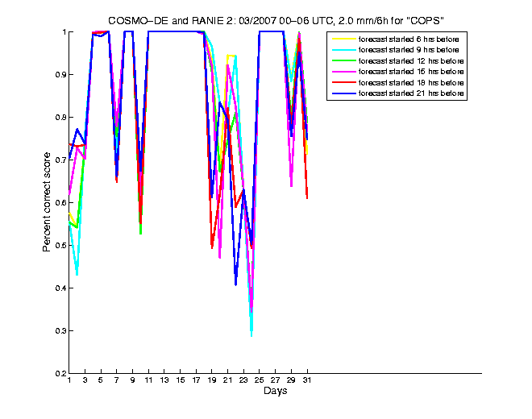Click x-axis day tick label 25
The width and height of the screenshot is (532, 419).
click(x=260, y=380)
